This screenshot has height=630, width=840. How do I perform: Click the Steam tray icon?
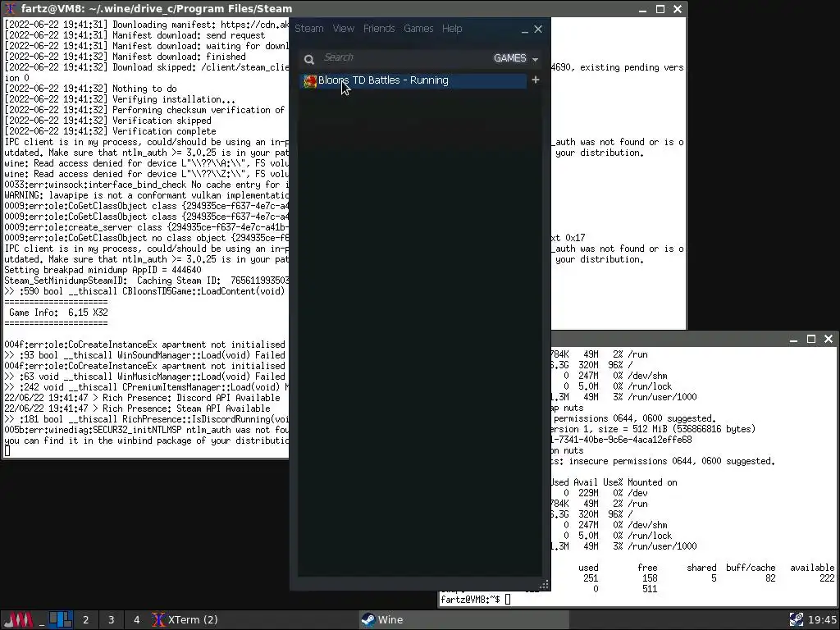[796, 620]
